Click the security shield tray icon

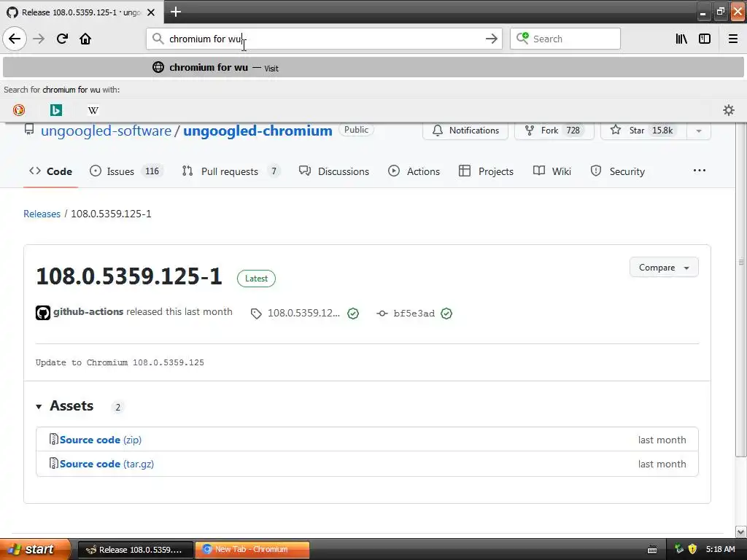pos(692,549)
